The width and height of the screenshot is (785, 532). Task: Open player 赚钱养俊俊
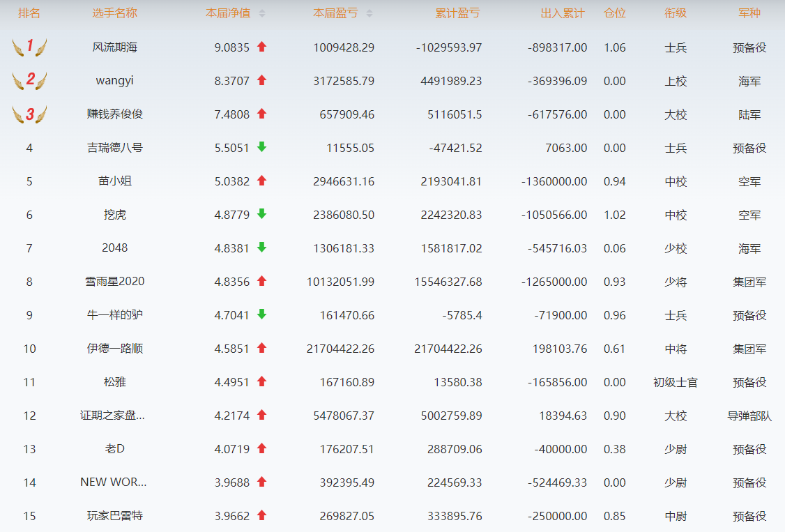pos(114,114)
